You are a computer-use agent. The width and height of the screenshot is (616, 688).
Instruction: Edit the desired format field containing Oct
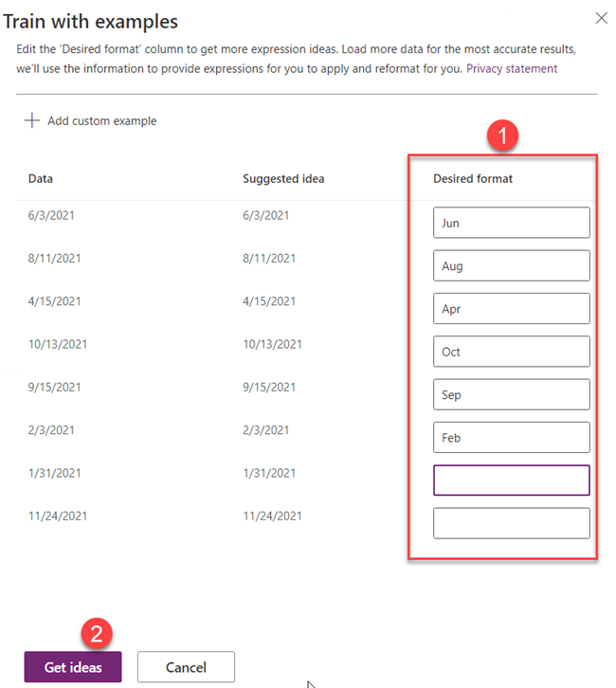[x=512, y=352]
